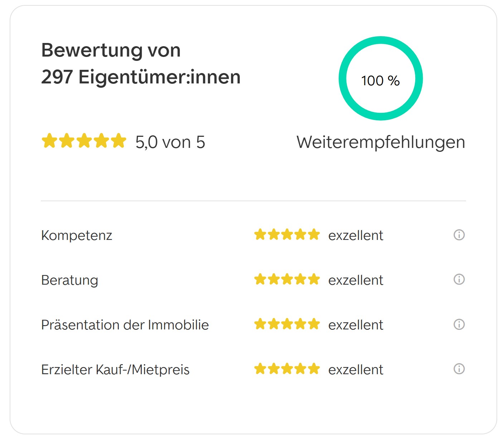Viewport: 504px width, 439px height.
Task: Select the Beratung row stars
Action: coord(287,279)
